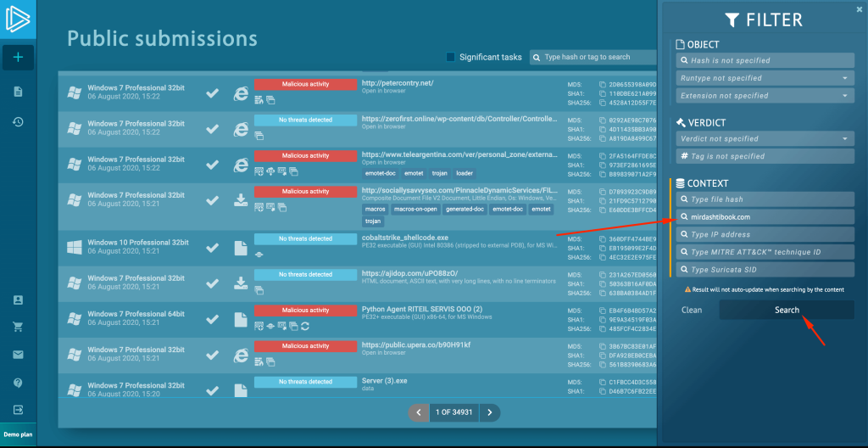Image resolution: width=868 pixels, height=448 pixels.
Task: Open the history clock icon in sidebar
Action: tap(18, 122)
